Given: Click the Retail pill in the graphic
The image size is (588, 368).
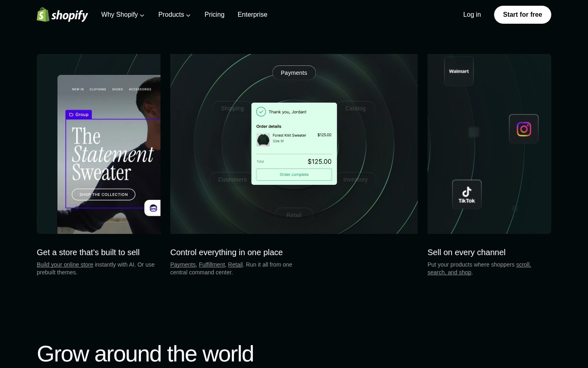Looking at the screenshot, I should point(294,215).
